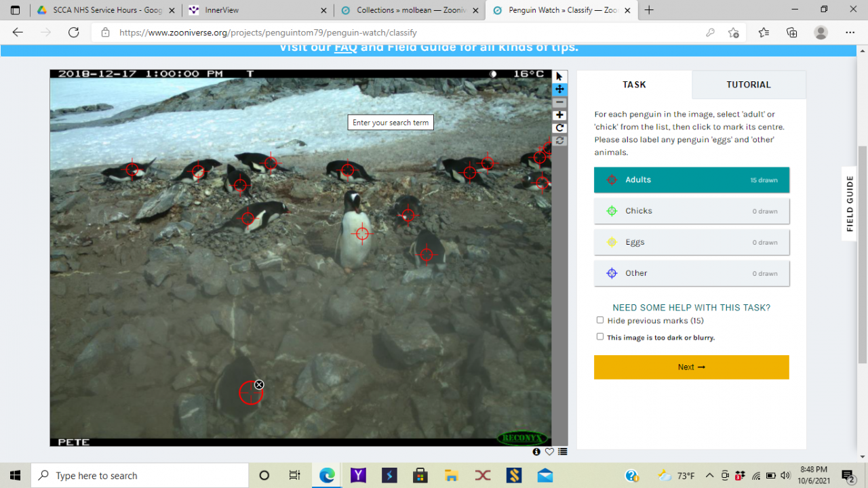Reset the image view
This screenshot has height=488, width=868.
pos(559,141)
